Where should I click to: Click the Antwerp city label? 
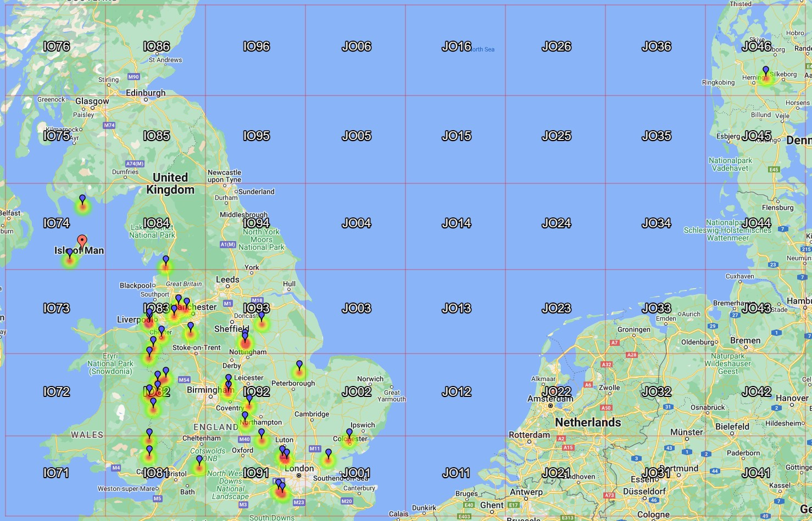point(526,492)
